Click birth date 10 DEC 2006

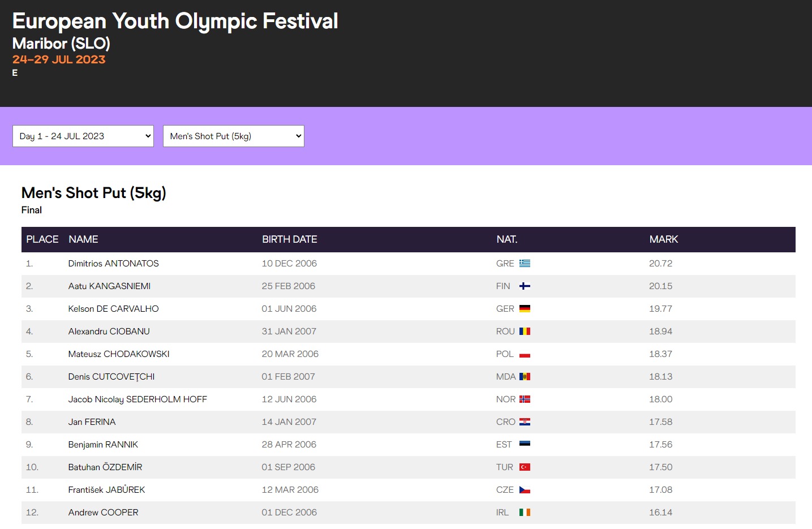coord(289,263)
